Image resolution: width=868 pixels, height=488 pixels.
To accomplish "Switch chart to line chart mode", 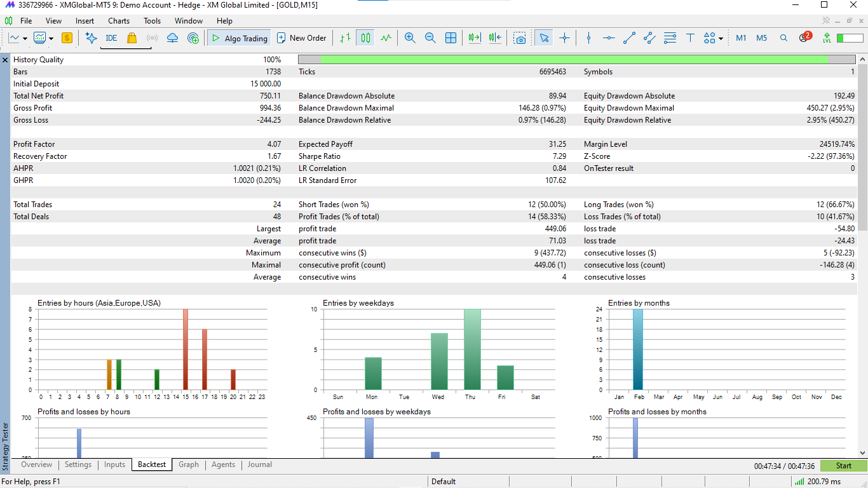I will click(386, 38).
